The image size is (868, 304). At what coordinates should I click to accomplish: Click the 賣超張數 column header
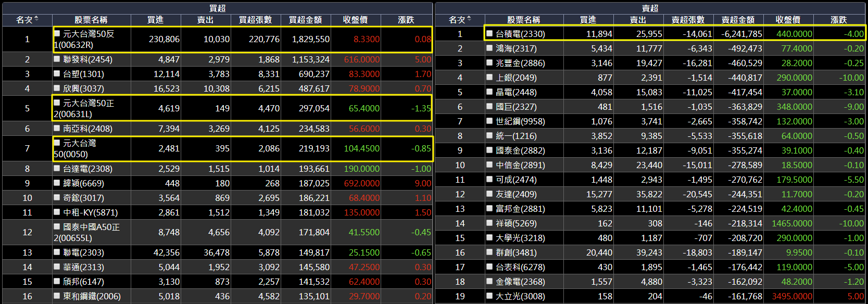click(688, 20)
